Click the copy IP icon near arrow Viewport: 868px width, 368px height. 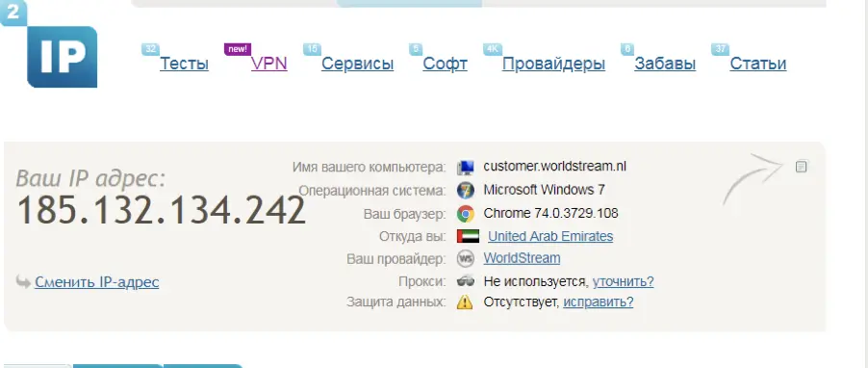[801, 167]
